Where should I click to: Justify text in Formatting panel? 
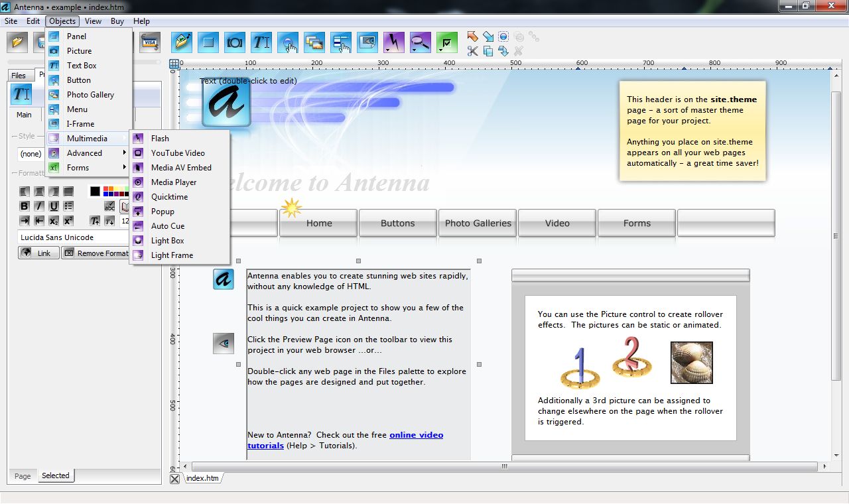(68, 192)
